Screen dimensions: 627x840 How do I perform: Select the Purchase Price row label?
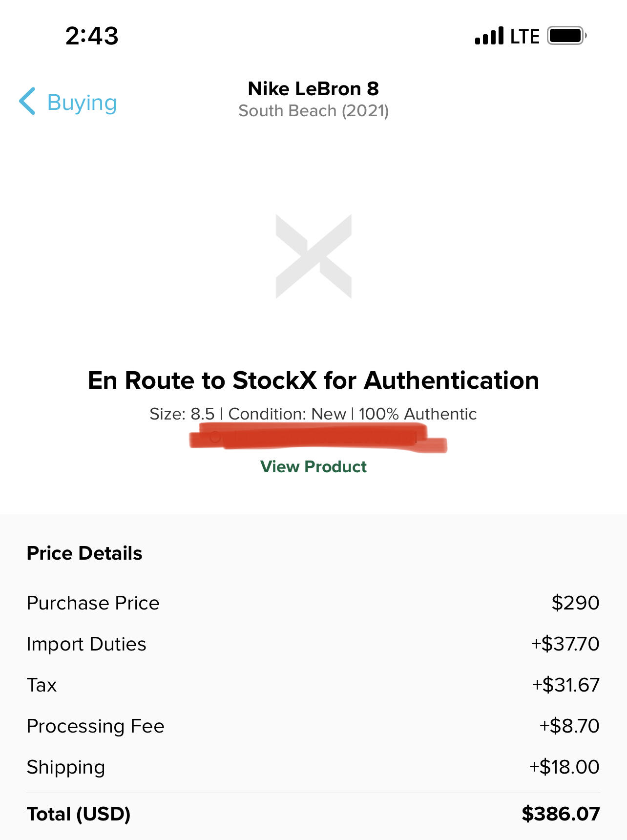(x=93, y=603)
